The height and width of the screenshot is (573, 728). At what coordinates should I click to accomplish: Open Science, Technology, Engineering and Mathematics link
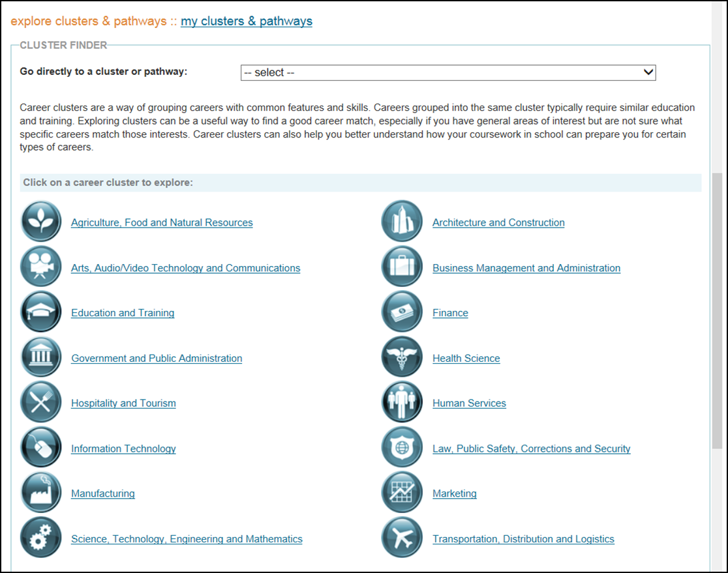click(x=187, y=539)
